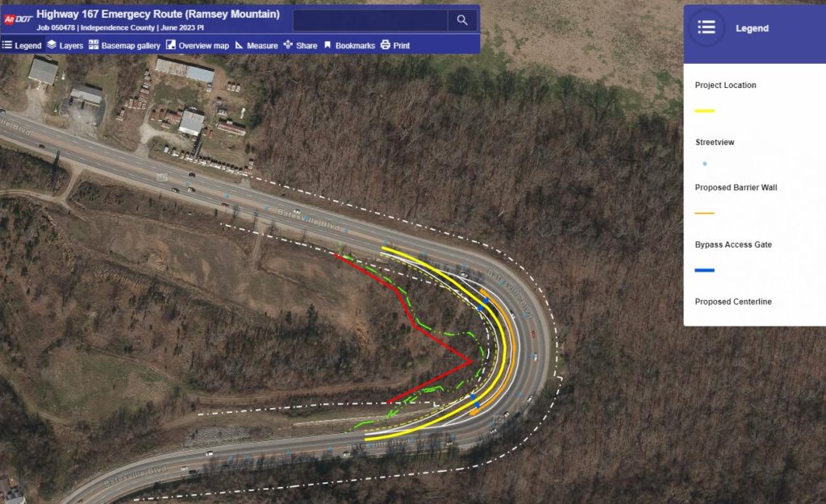Show the Overview map
826x504 pixels.
pos(198,45)
